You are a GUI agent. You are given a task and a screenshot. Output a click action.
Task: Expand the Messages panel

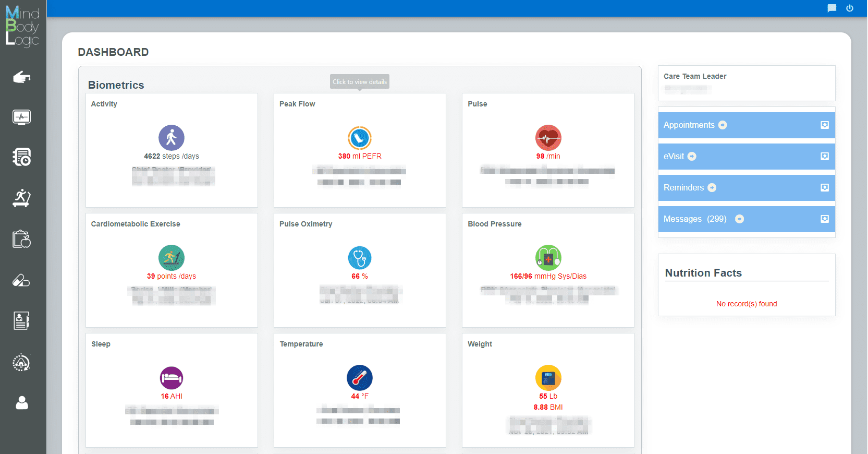825,219
